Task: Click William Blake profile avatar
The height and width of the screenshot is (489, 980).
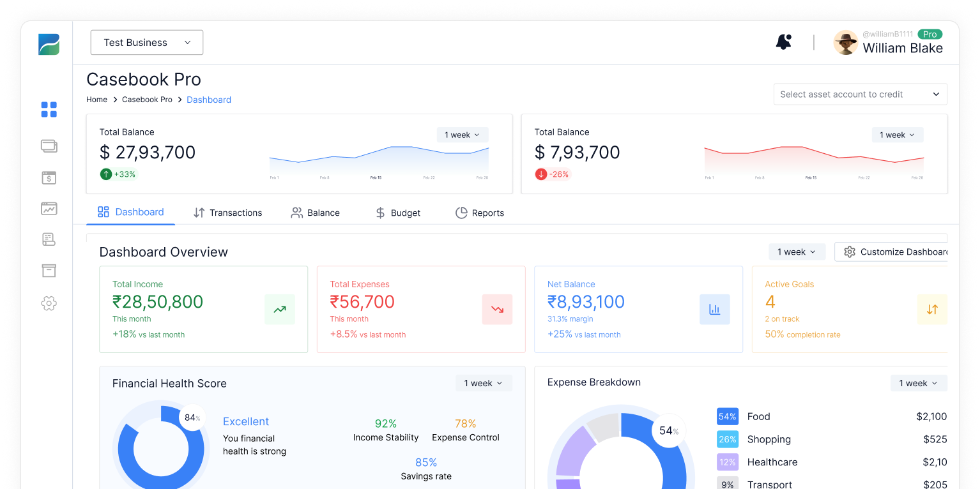Action: pos(845,43)
